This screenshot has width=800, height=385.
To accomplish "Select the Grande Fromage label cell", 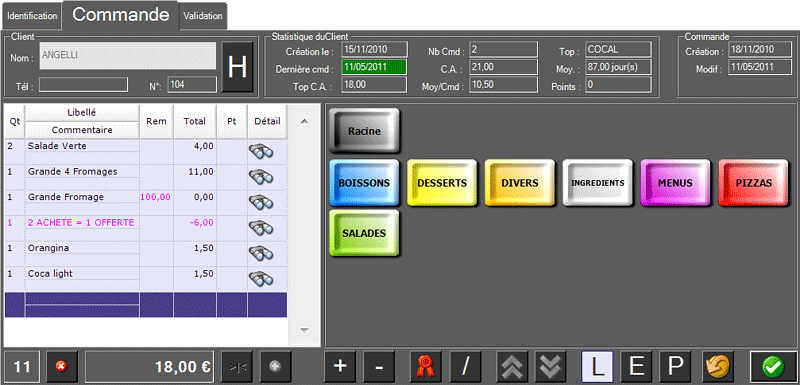I will click(x=82, y=197).
